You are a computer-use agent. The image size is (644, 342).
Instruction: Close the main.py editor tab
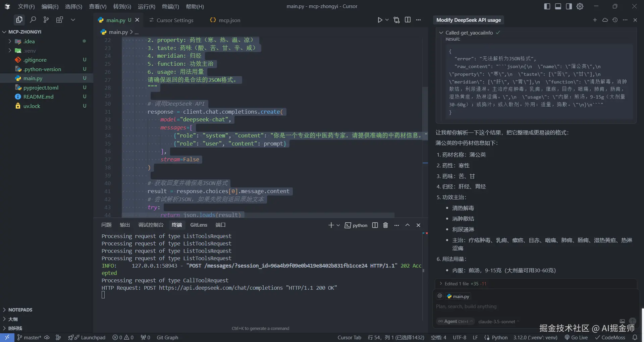[137, 20]
